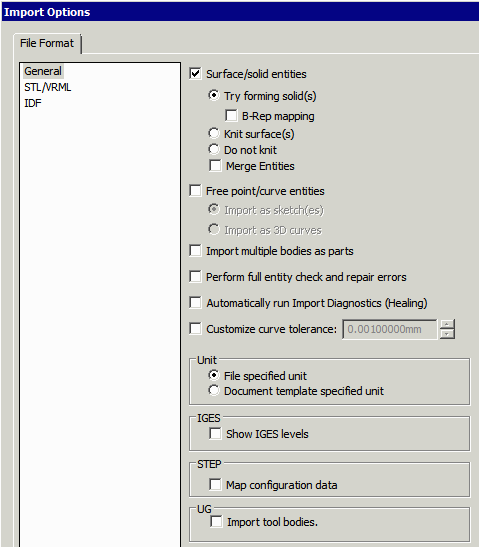
Task: Select IDF in the format list
Action: (33, 103)
